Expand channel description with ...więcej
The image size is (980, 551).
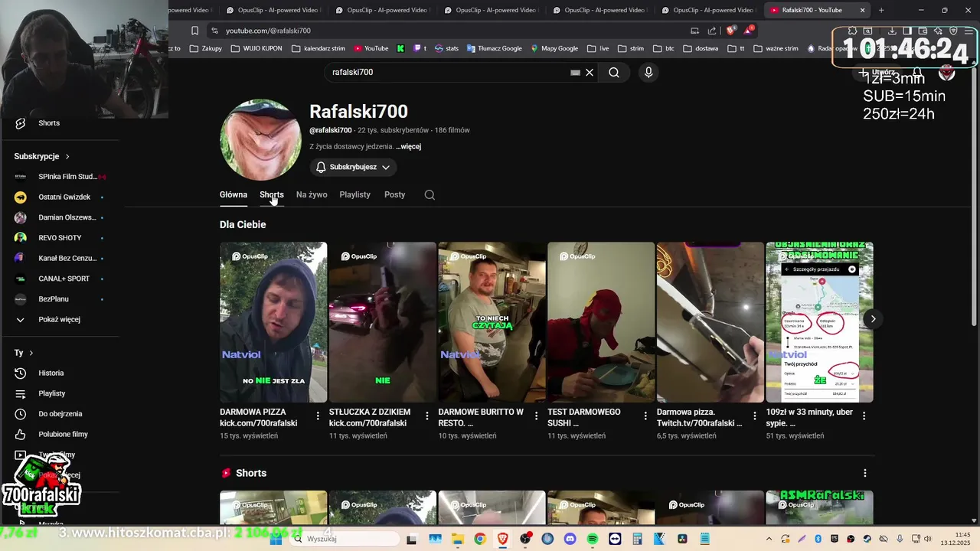[409, 146]
